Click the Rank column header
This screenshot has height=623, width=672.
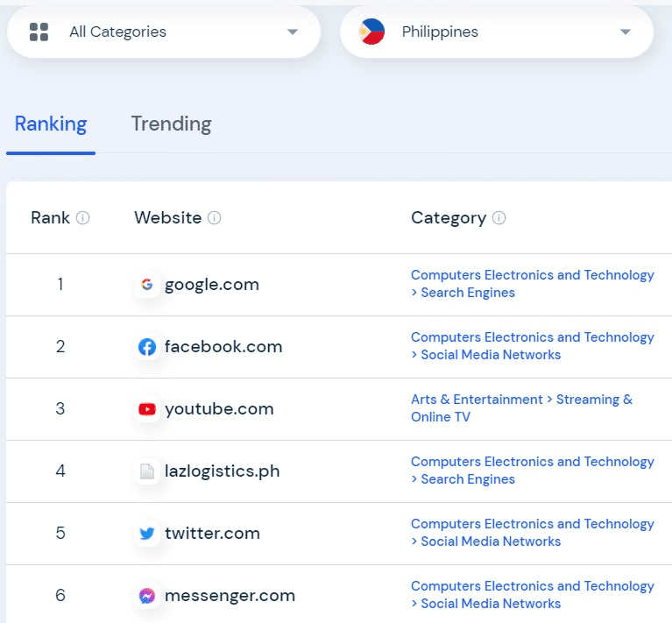coord(50,217)
